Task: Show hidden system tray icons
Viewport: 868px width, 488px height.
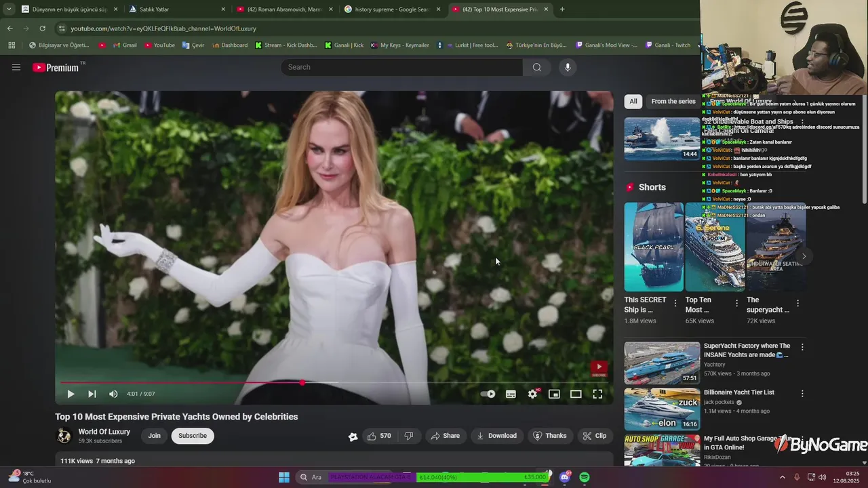Action: 782,477
